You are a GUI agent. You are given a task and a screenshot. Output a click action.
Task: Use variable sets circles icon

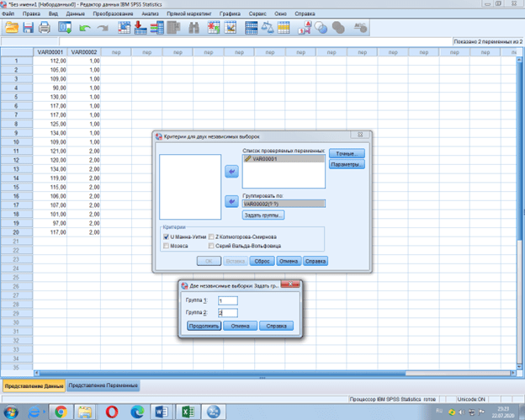pyautogui.click(x=321, y=28)
